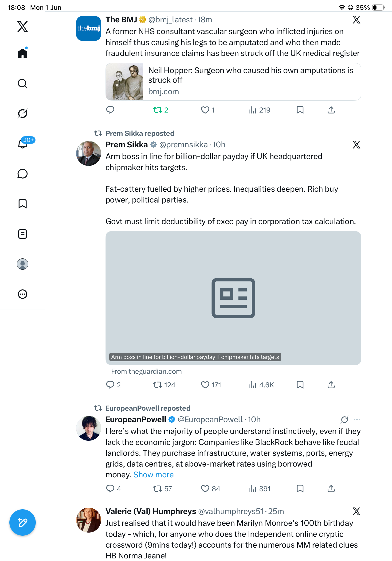Undo repost on The BMJ post
Image resolution: width=392 pixels, height=561 pixels.
point(160,110)
